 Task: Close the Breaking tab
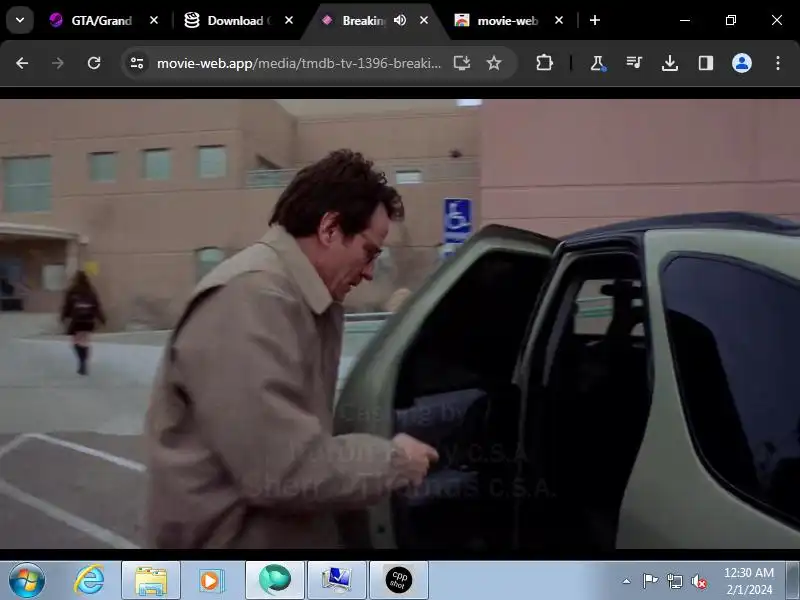pos(424,20)
